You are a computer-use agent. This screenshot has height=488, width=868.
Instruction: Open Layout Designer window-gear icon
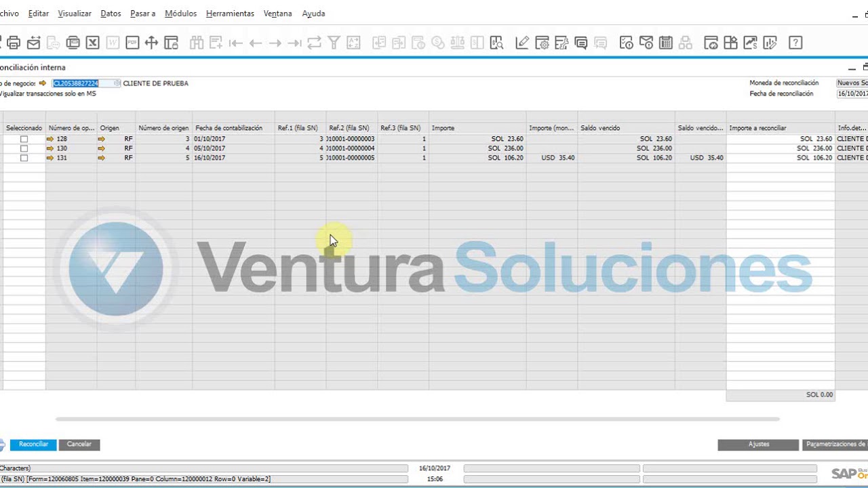542,43
